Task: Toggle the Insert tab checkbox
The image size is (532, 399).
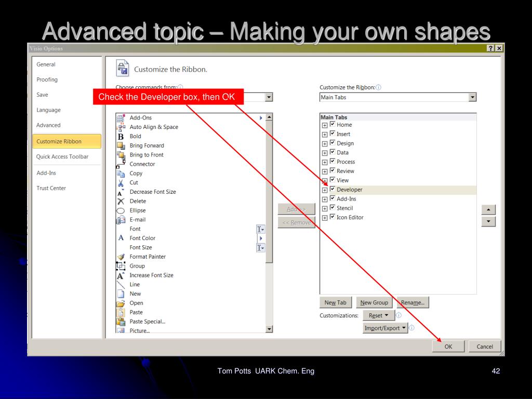Action: coord(332,134)
